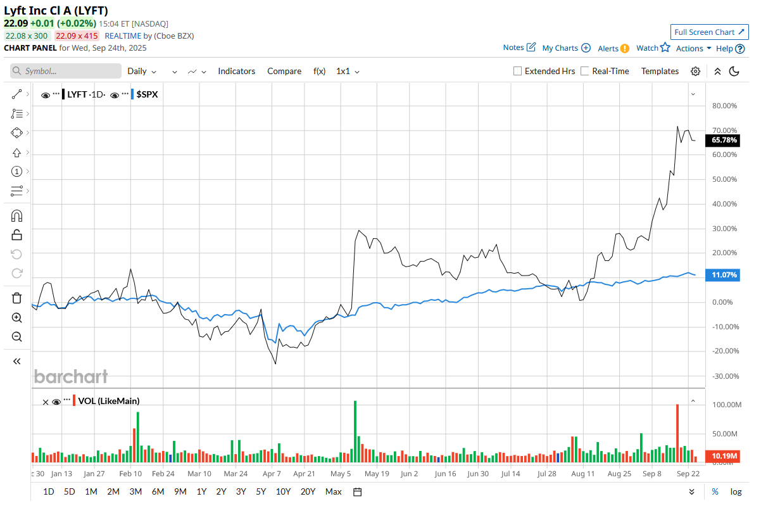Viewport: 761px width, 532px height.
Task: Hide the $SPX comparison series
Action: (x=115, y=95)
